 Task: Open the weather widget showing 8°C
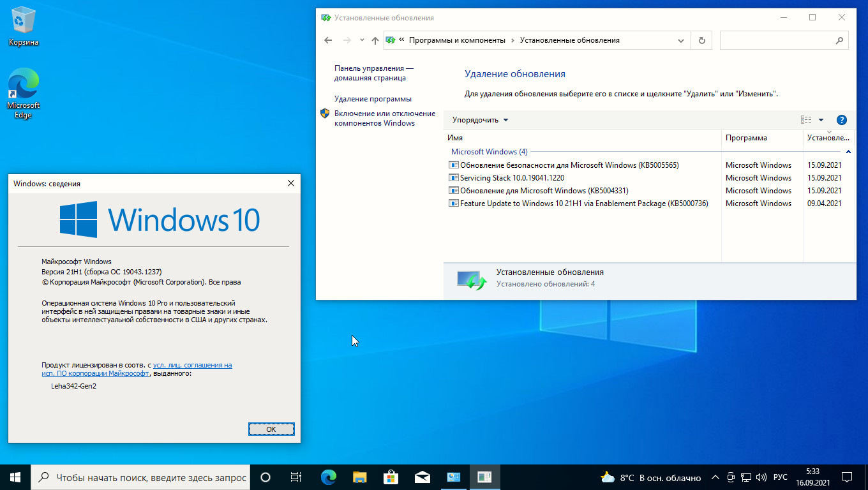pos(650,477)
